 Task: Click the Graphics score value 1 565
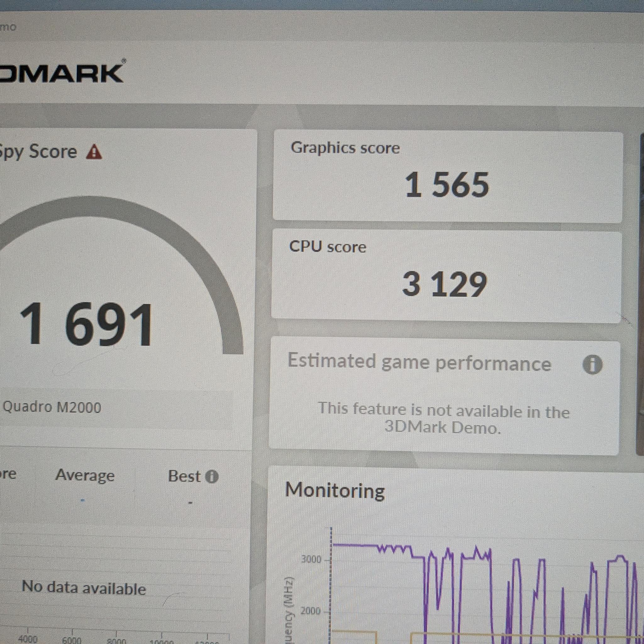pos(447,185)
